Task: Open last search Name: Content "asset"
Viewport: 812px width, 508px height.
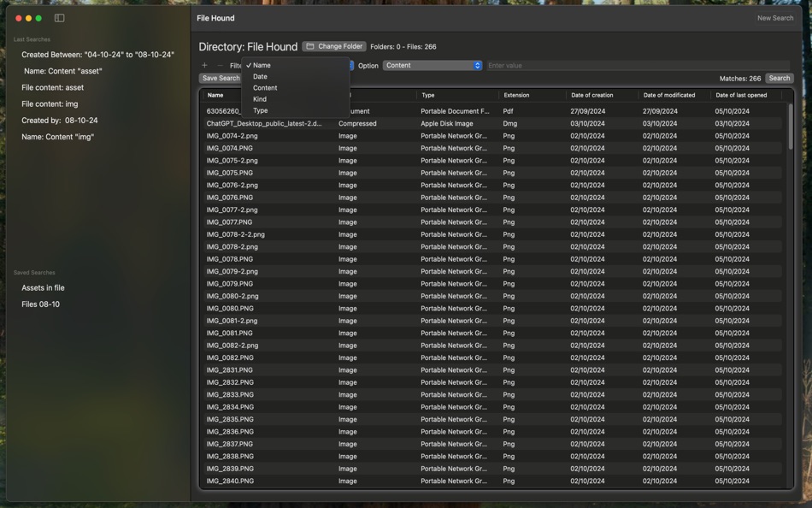Action: coord(62,71)
